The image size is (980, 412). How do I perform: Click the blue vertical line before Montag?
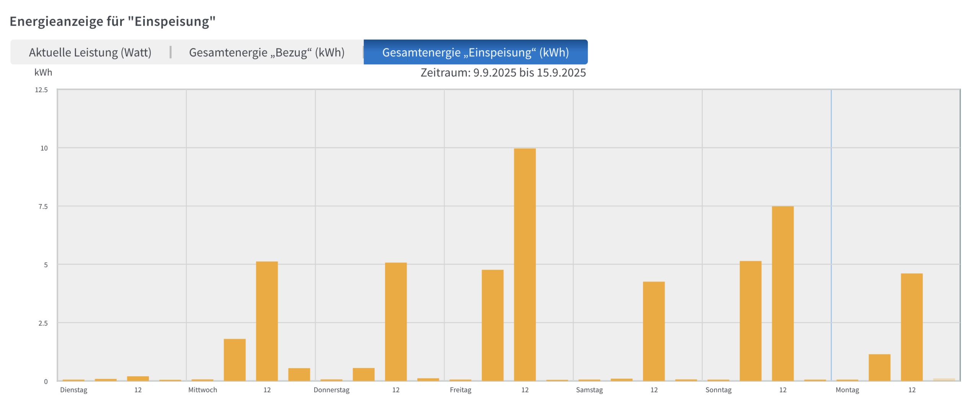[x=831, y=230]
